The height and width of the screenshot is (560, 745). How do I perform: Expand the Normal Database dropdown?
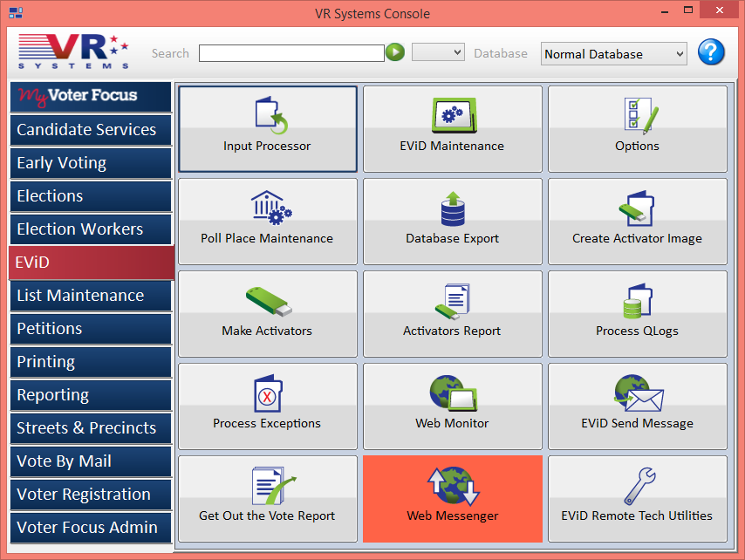point(613,54)
